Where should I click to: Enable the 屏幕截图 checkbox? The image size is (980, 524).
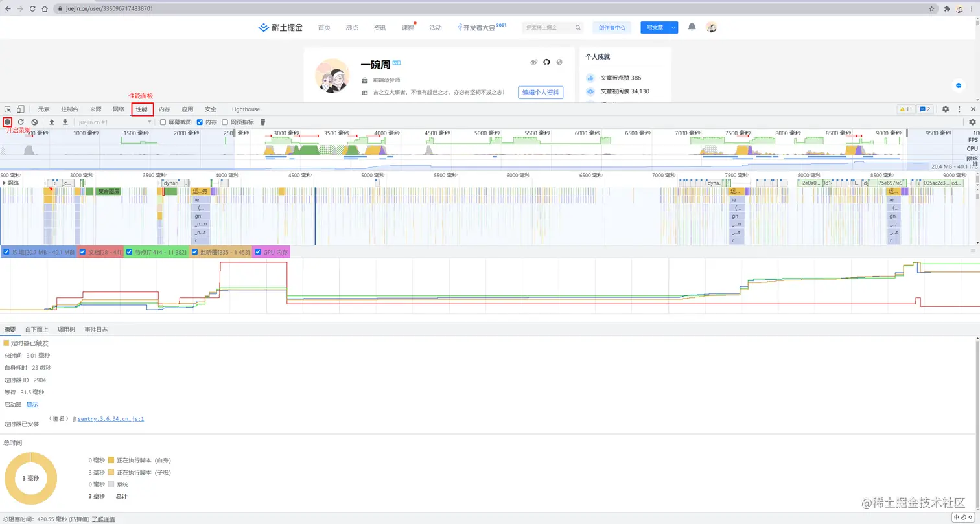[x=164, y=122]
